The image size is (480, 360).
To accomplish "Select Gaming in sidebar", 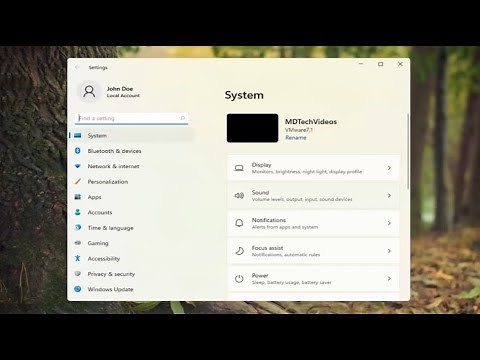I will pyautogui.click(x=131, y=243).
